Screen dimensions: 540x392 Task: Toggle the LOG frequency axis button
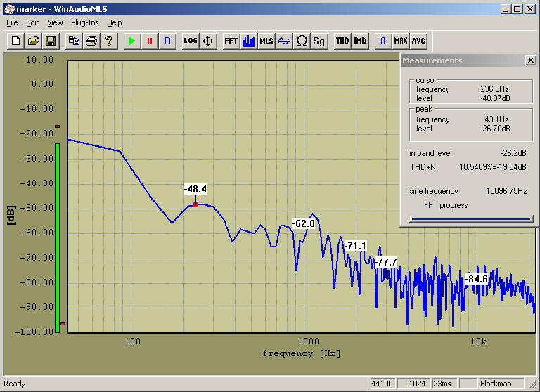coord(190,41)
